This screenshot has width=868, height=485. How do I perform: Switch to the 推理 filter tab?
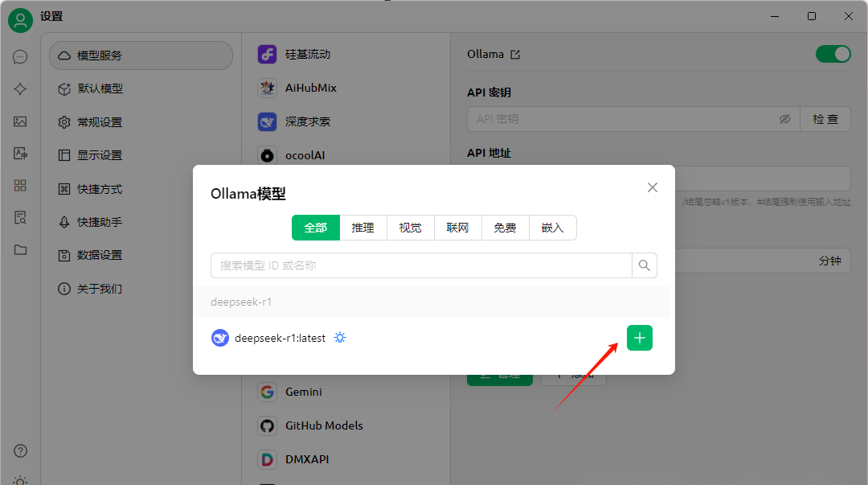(x=363, y=228)
